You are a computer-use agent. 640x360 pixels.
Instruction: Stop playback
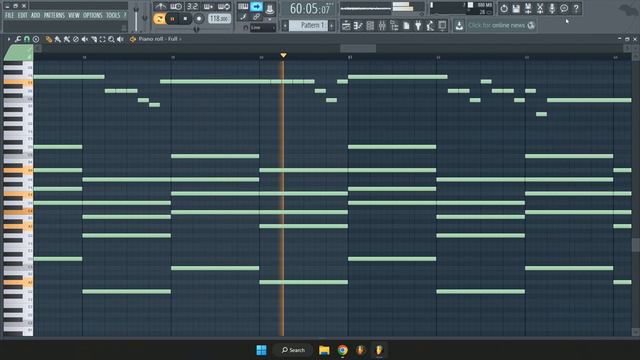(x=185, y=19)
